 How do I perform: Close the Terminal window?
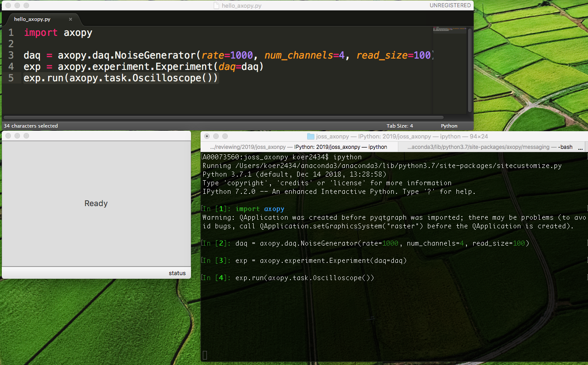[207, 136]
